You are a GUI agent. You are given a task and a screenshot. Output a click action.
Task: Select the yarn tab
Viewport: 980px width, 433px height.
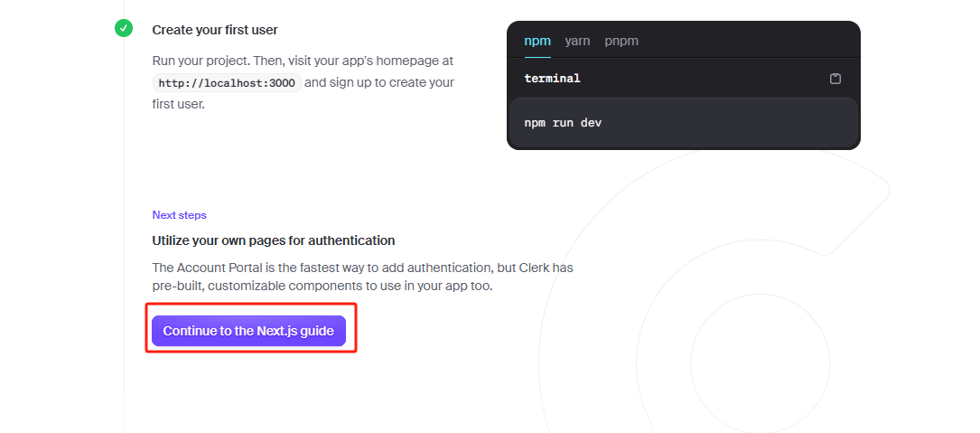pos(577,41)
